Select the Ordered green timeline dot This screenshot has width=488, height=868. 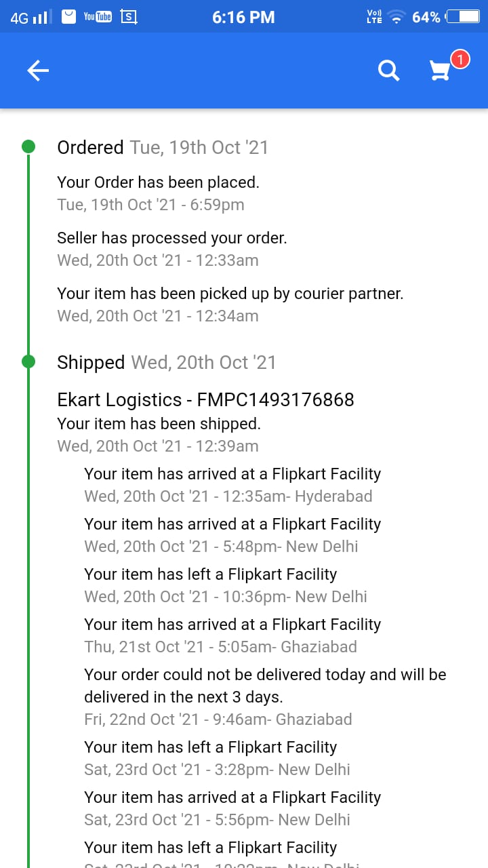28,146
